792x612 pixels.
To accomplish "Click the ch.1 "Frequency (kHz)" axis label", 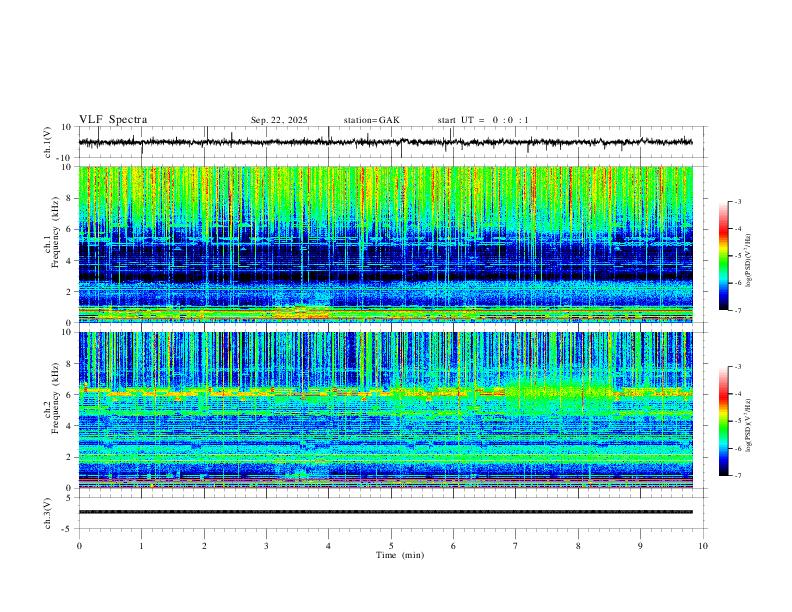I will coord(55,233).
